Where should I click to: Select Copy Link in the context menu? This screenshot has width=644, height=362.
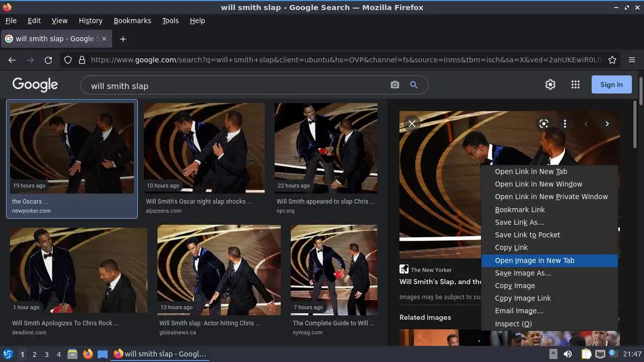549,247
